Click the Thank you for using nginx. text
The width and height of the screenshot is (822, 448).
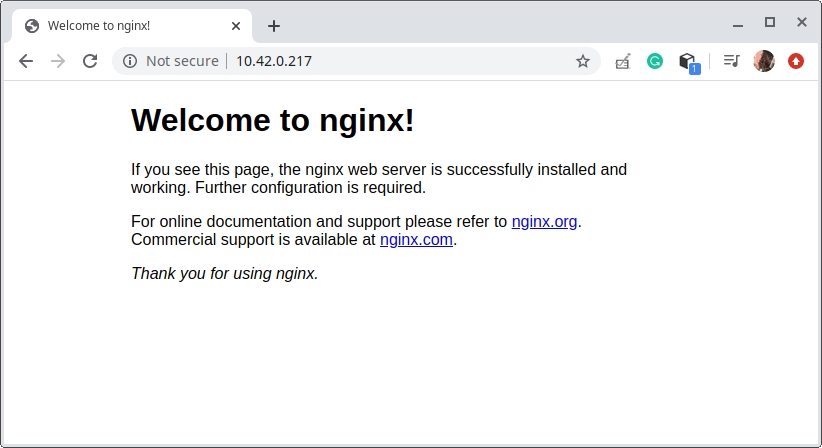225,274
